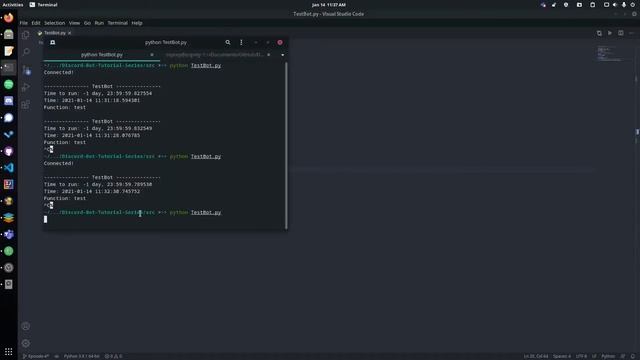Click the microphone icon in top bar
The height and width of the screenshot is (360, 640).
[x=624, y=5]
